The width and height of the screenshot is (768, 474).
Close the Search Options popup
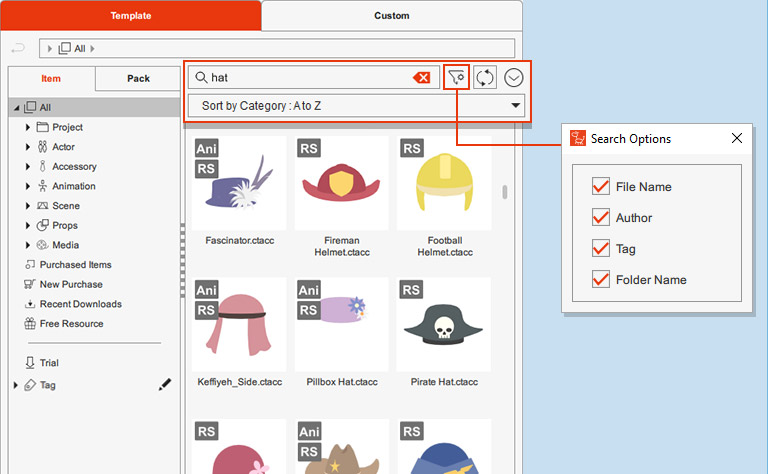pos(737,139)
